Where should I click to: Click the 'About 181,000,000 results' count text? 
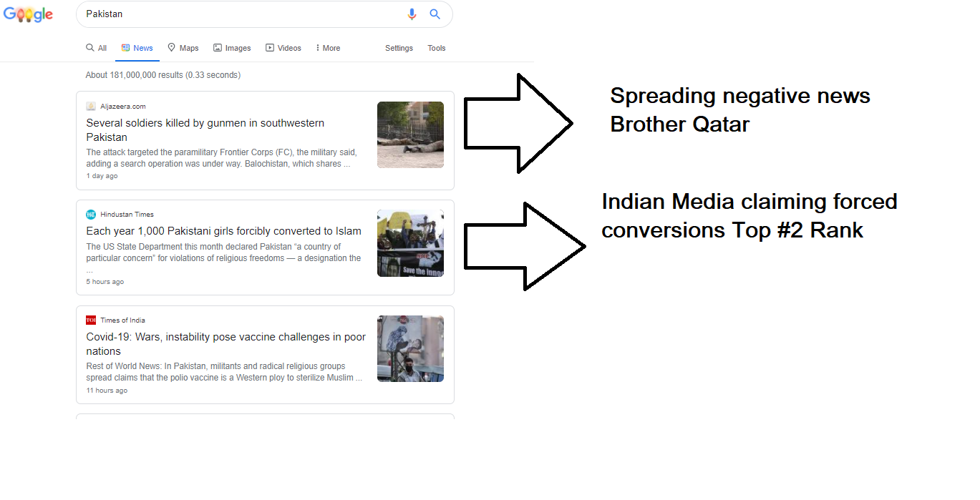click(x=162, y=74)
